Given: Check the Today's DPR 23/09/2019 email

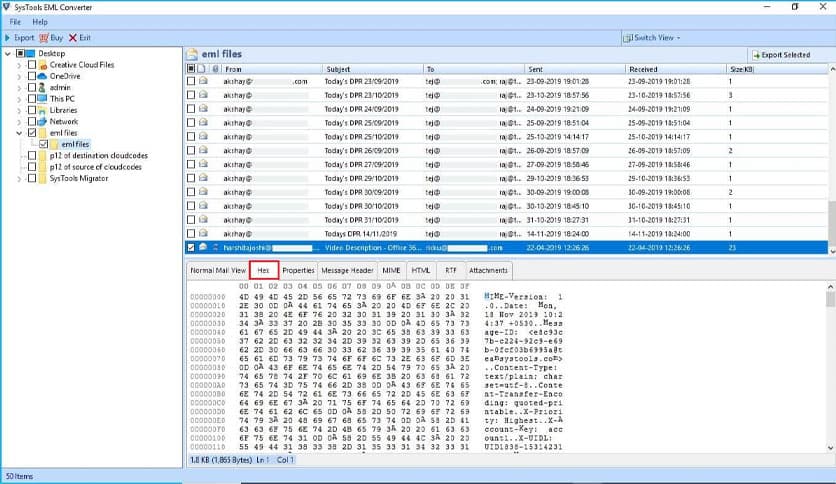Looking at the screenshot, I should (191, 81).
